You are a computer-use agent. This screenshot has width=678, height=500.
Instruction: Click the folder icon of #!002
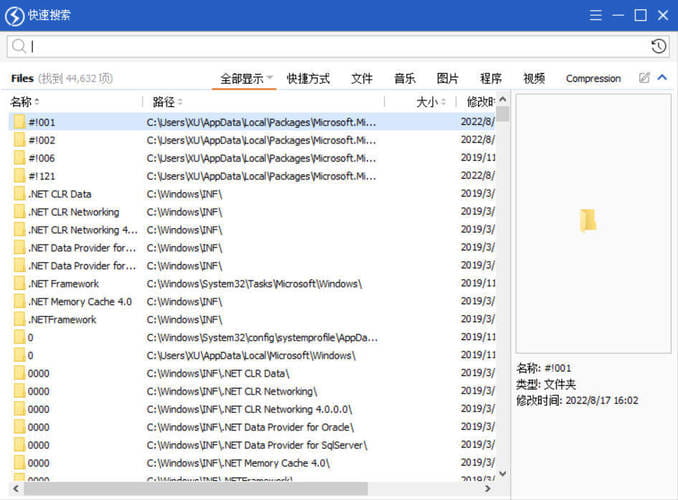(x=18, y=140)
